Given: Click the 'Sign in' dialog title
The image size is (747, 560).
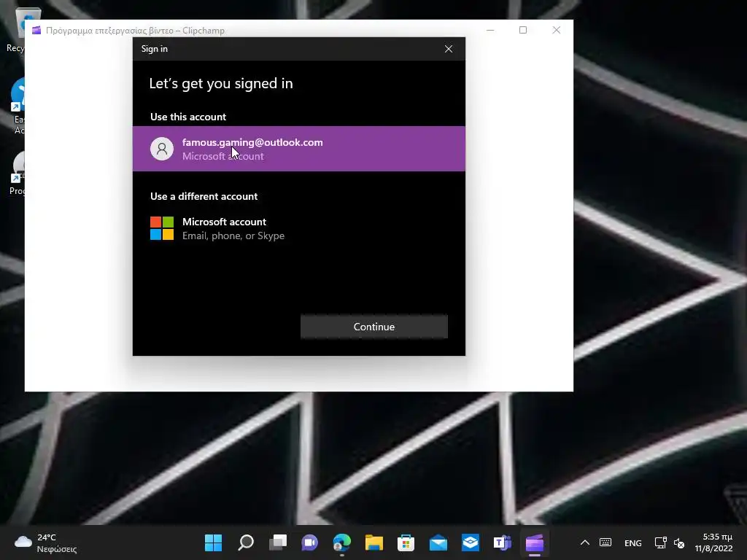Looking at the screenshot, I should click(155, 49).
